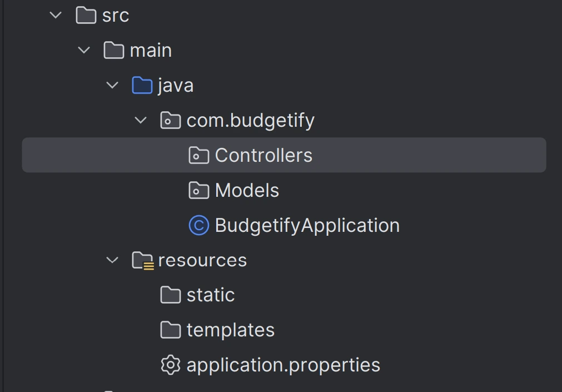This screenshot has width=562, height=392.
Task: Click the main folder icon
Action: [114, 50]
